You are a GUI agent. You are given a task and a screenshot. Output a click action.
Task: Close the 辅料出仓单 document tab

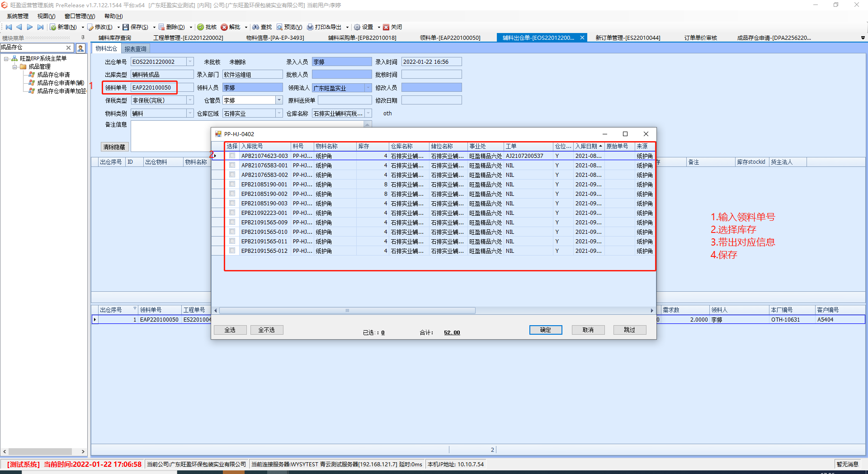click(x=582, y=38)
